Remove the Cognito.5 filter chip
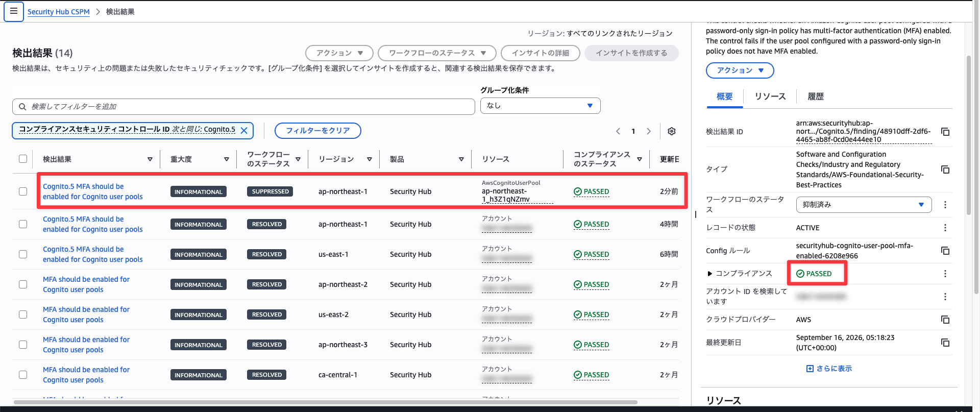 (x=244, y=130)
